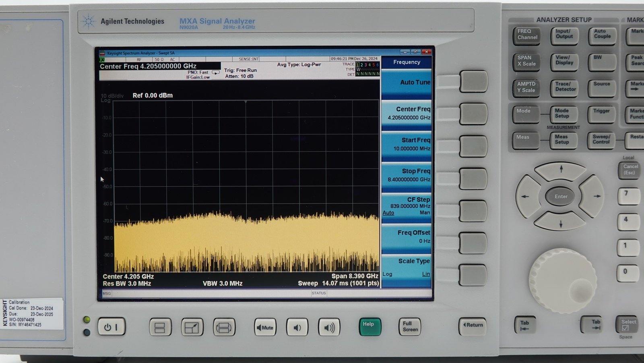Click the right arrow navigation key
Screen dimensions: 644x363
(592, 196)
